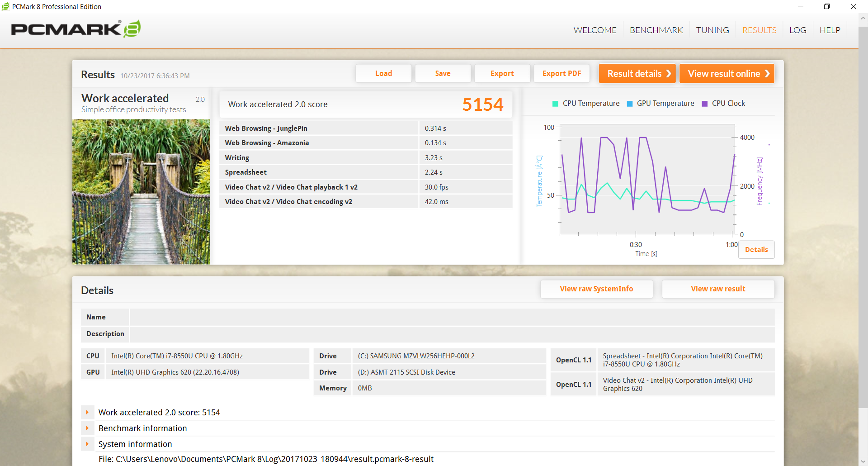
Task: Select the Web Browsing - Amazonia row
Action: 366,143
